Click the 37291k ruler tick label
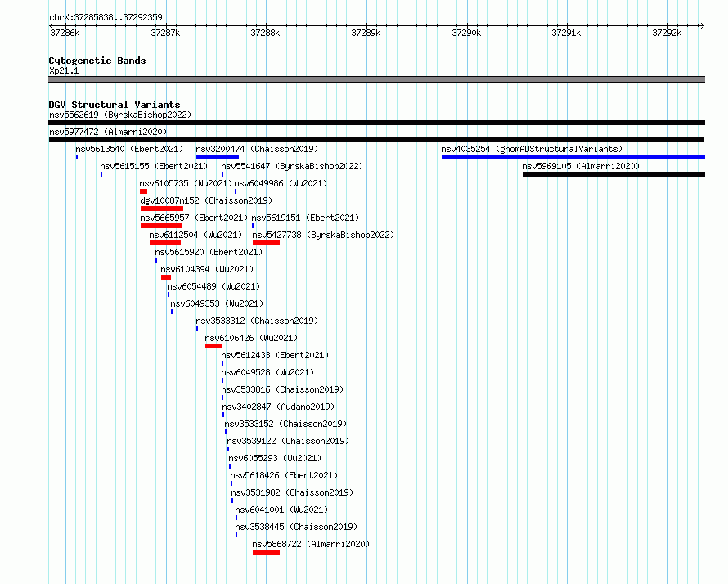 (x=566, y=33)
